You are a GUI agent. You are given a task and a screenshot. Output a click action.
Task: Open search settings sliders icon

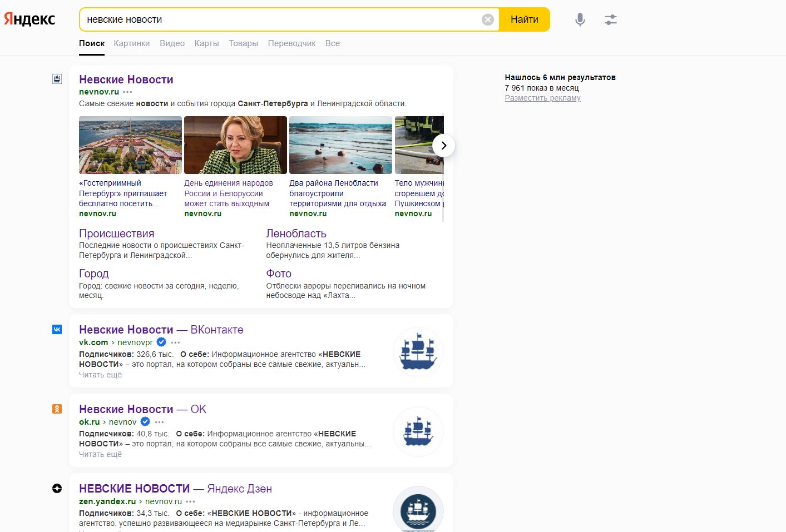pyautogui.click(x=611, y=19)
